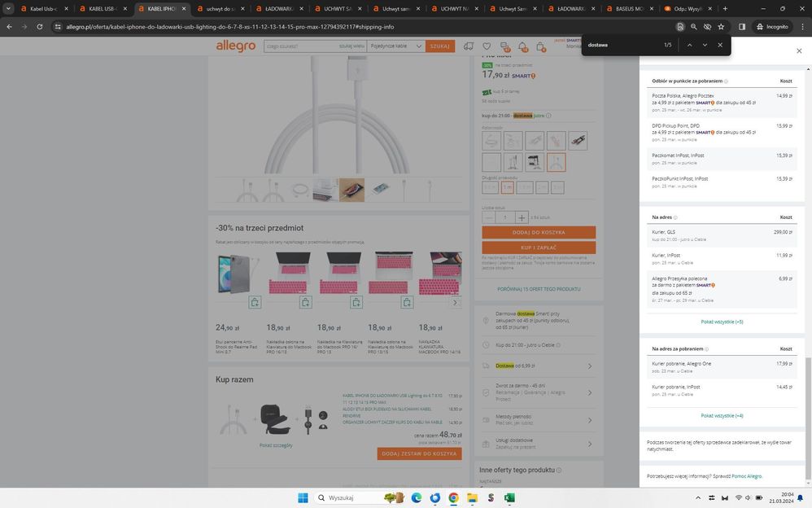Go to next find-in-page match
The width and height of the screenshot is (812, 508).
(x=705, y=45)
